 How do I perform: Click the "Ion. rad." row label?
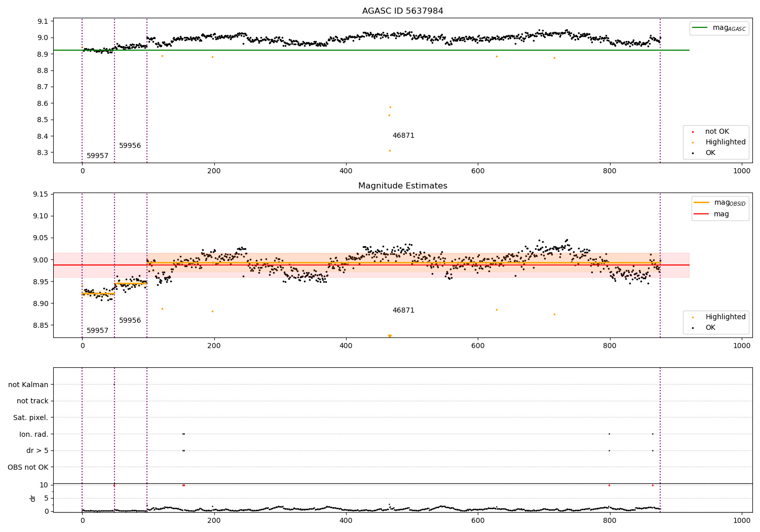tap(34, 434)
